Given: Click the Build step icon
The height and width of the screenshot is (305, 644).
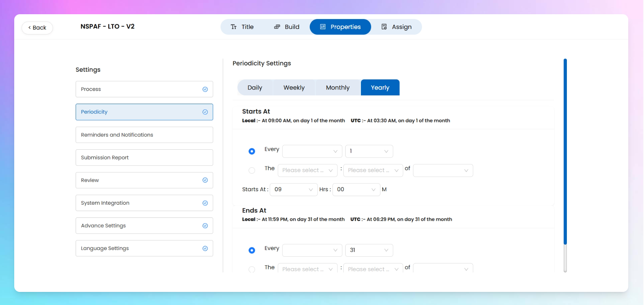Looking at the screenshot, I should [x=277, y=27].
